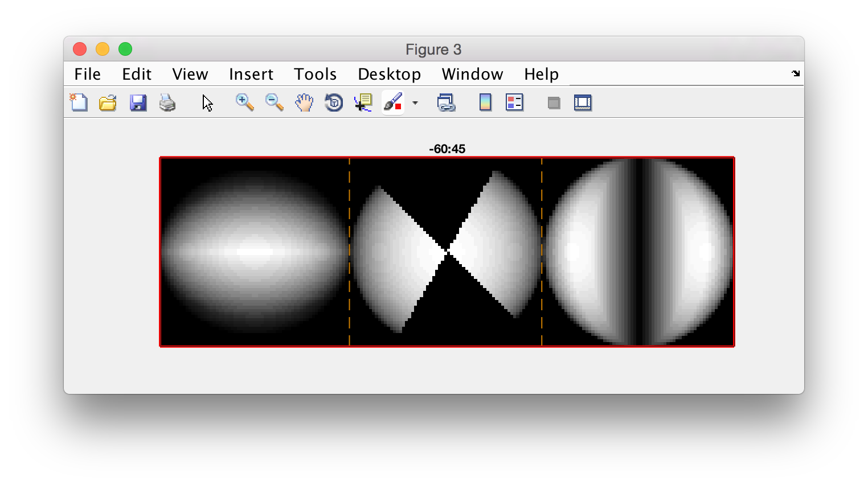868x485 pixels.
Task: Expand the brush color dropdown arrow
Action: (x=415, y=103)
